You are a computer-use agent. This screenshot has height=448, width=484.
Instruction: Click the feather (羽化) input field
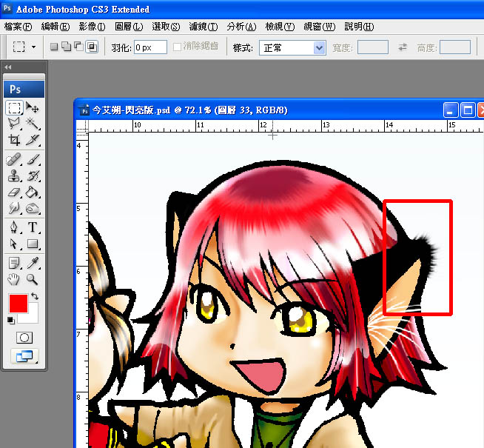point(150,47)
